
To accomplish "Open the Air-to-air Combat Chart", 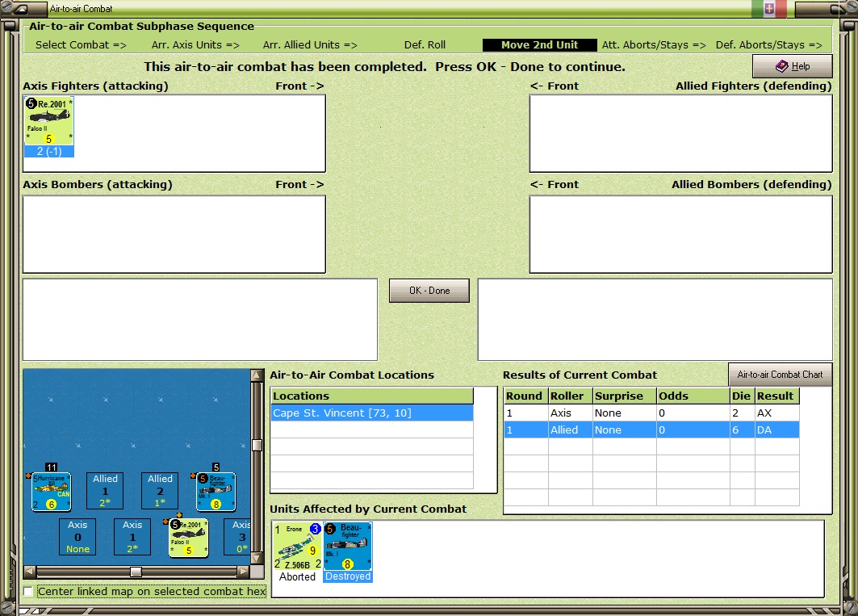I will coord(780,375).
